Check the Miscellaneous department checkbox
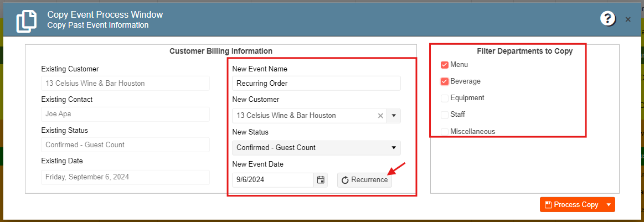Viewport: 644px width, 222px height. [445, 132]
